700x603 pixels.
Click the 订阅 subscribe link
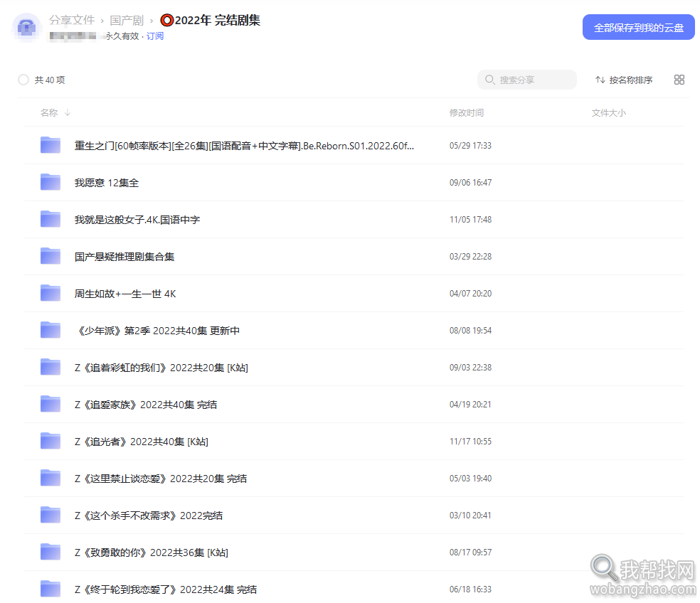155,36
